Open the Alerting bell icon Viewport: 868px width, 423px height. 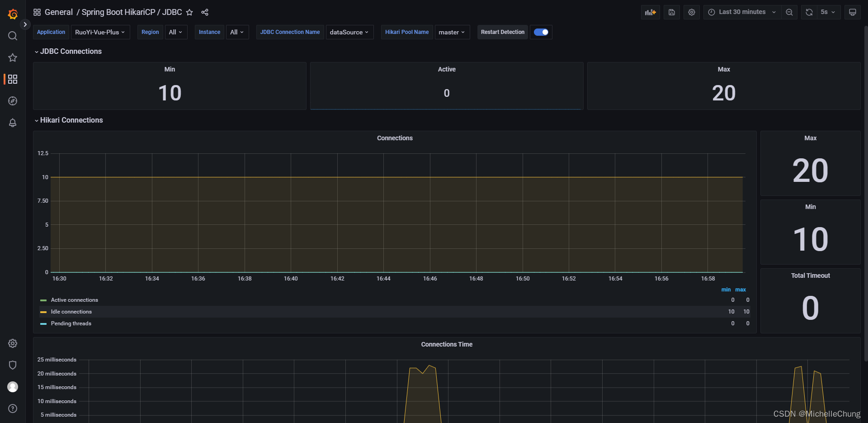pos(13,123)
